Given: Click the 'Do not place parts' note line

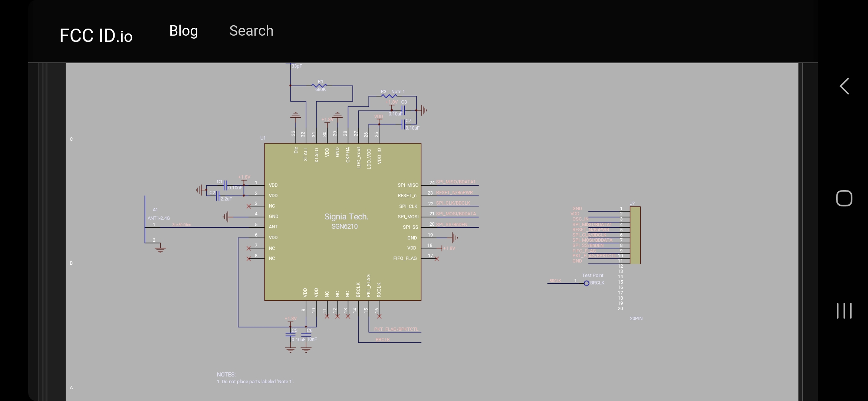Looking at the screenshot, I should [x=255, y=382].
